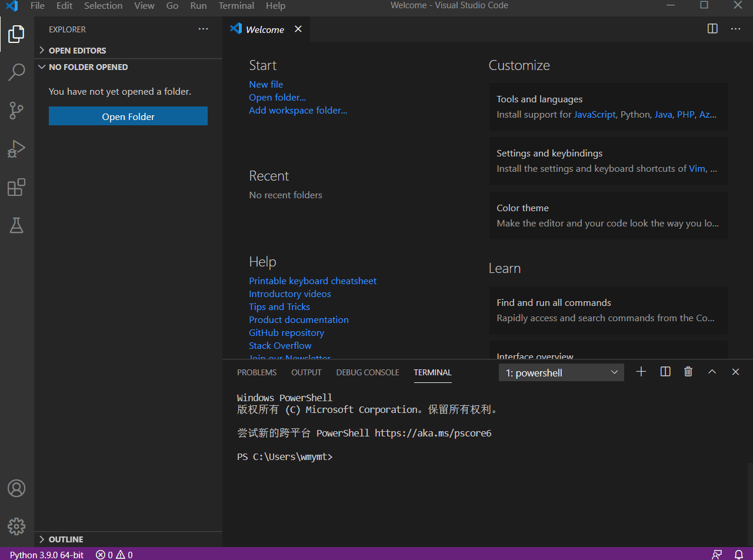Open the Search view in activity bar

point(16,72)
